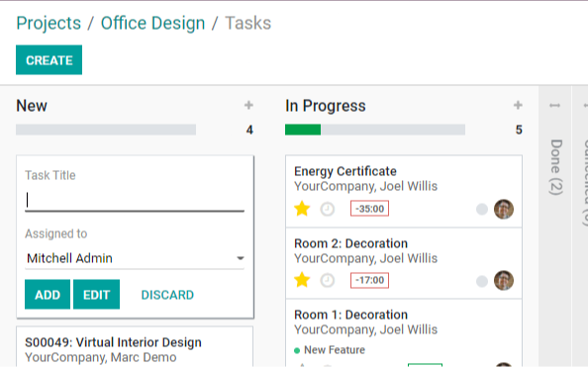Click the -35:00 remaining hours badge
The image size is (588, 367).
(369, 209)
